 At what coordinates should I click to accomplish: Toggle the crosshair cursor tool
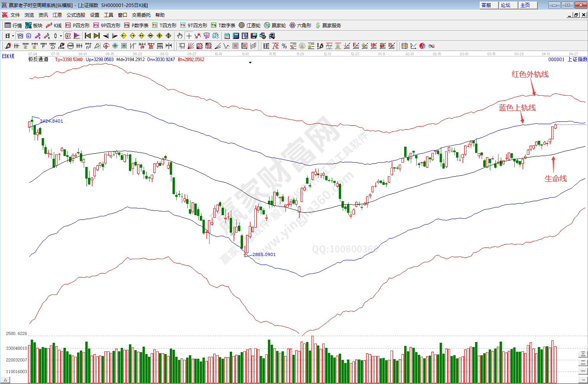[189, 36]
